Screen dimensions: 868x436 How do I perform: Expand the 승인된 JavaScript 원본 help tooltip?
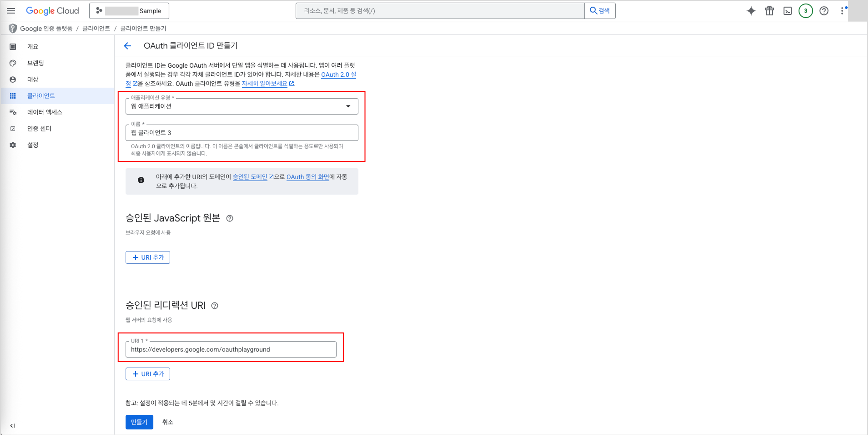(x=230, y=218)
